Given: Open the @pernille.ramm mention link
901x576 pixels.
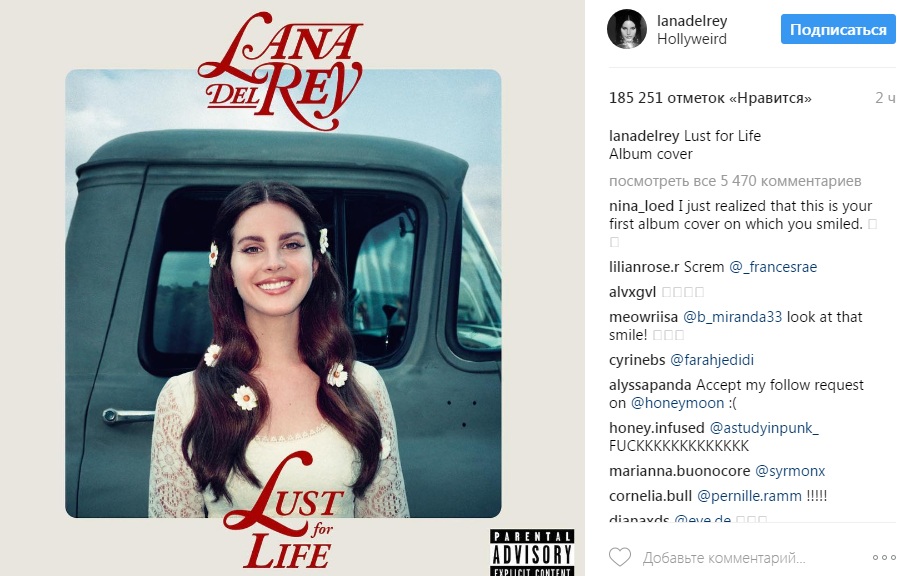Looking at the screenshot, I should pos(749,496).
